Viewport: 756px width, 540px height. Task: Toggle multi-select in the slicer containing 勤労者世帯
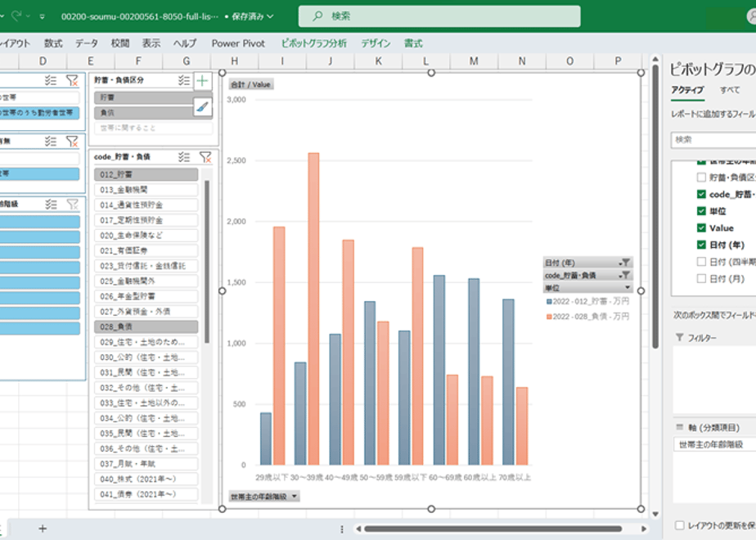[51, 80]
